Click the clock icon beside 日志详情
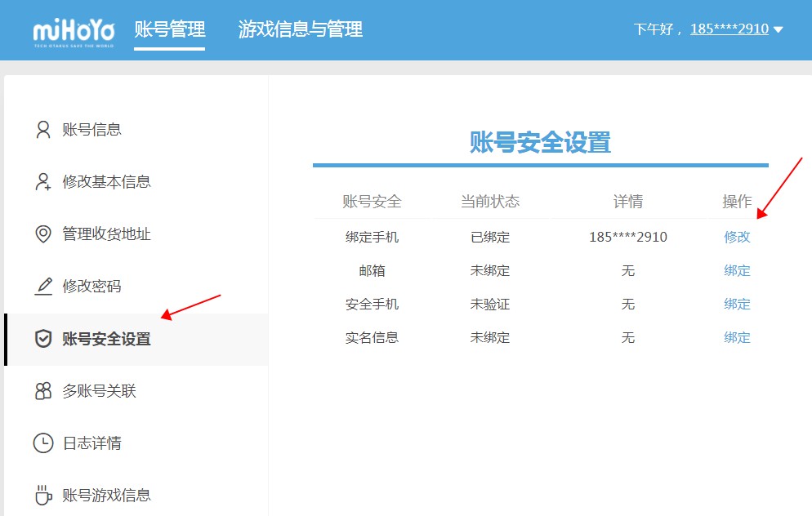This screenshot has width=812, height=516. (x=42, y=443)
